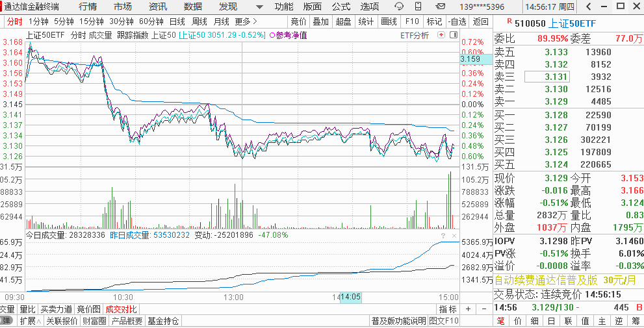644x328 pixels.
Task: Select the 价 tab in quote panel
Action: (518, 321)
